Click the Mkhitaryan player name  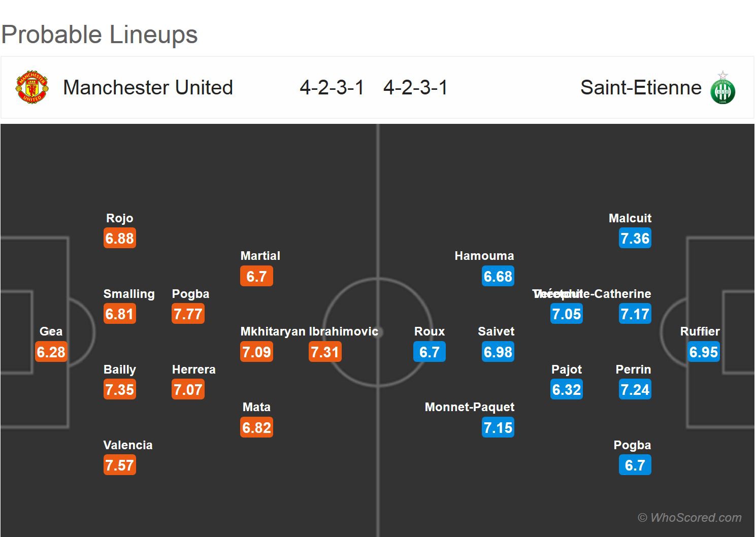(273, 331)
